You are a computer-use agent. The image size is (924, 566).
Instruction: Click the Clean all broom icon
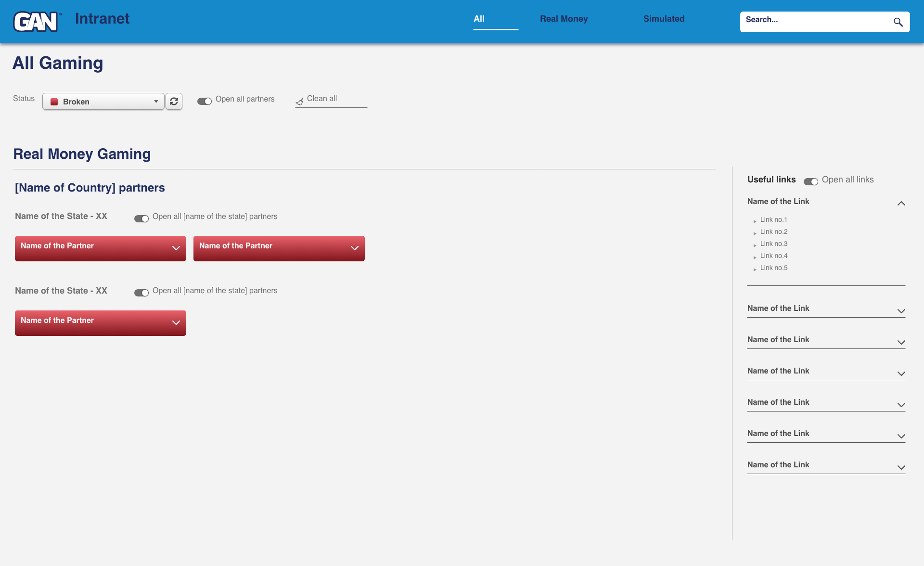pos(299,102)
